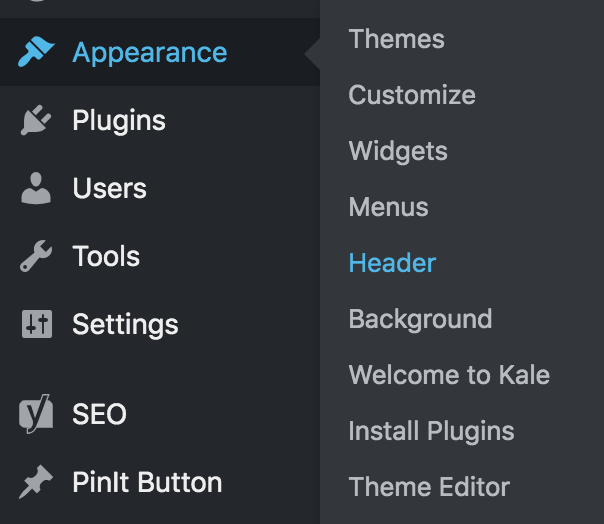This screenshot has height=524, width=604.
Task: Go to Install Plugins
Action: point(431,432)
